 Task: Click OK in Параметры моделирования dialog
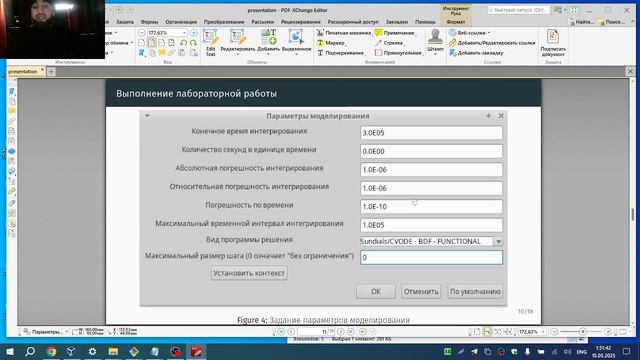pos(376,291)
